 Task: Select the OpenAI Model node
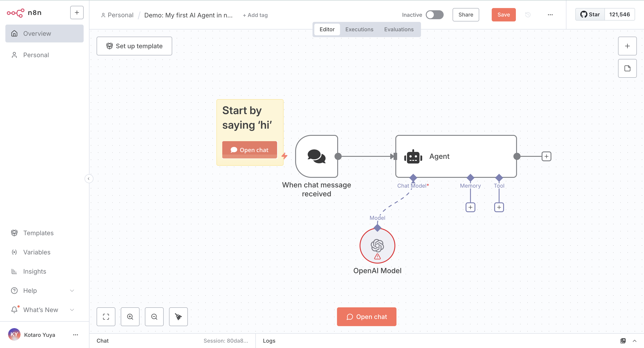point(377,245)
